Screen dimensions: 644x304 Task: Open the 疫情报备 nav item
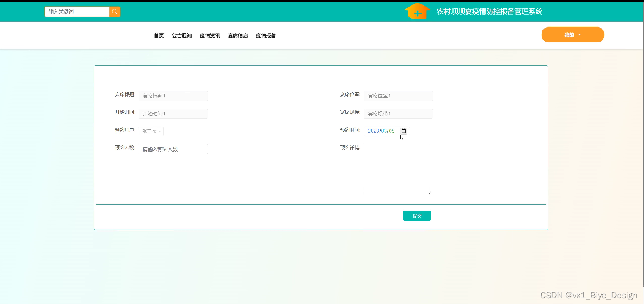pos(266,35)
